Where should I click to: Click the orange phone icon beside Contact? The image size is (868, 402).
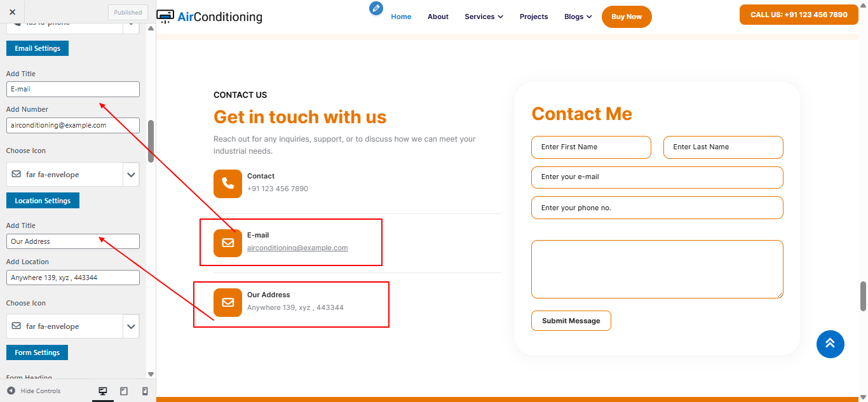[227, 184]
